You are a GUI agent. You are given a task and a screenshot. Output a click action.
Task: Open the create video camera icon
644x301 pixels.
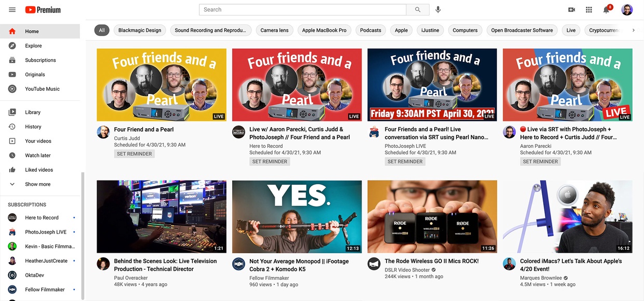572,10
